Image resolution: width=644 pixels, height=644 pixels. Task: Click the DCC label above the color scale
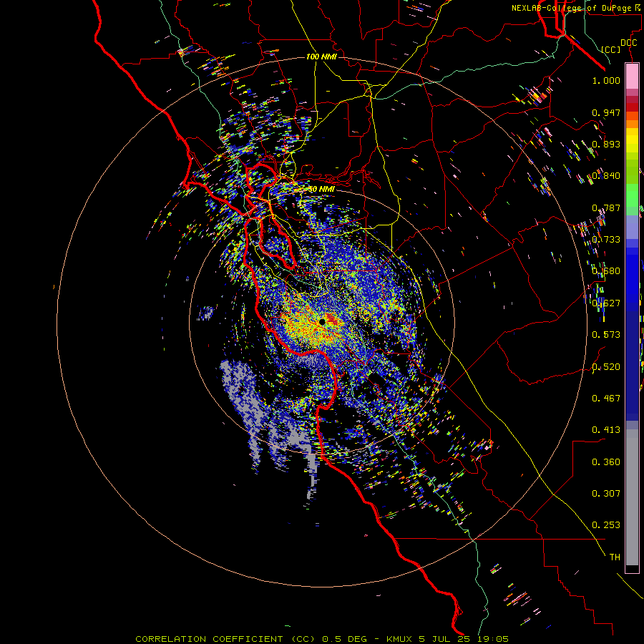coord(628,43)
